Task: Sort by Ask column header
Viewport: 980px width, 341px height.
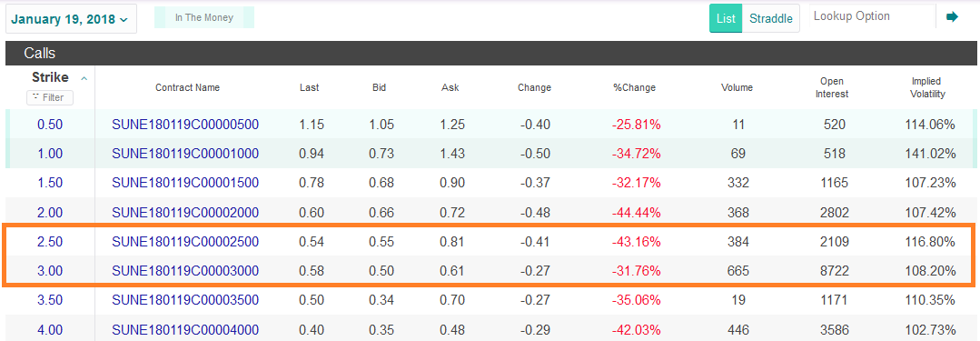Action: 450,87
